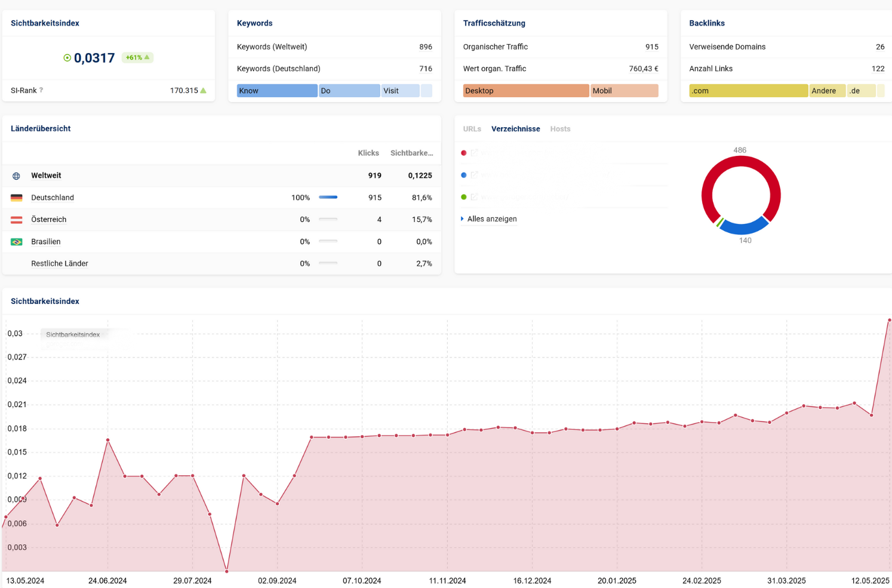Click the Keywords (Deutschland) row

click(x=334, y=69)
